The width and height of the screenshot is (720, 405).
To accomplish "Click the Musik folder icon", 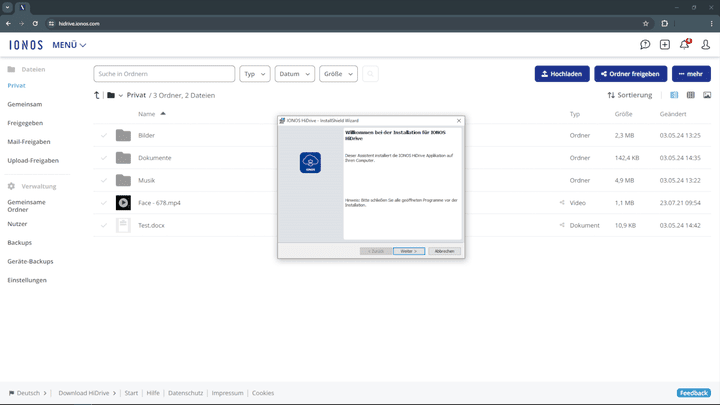I will pyautogui.click(x=123, y=180).
